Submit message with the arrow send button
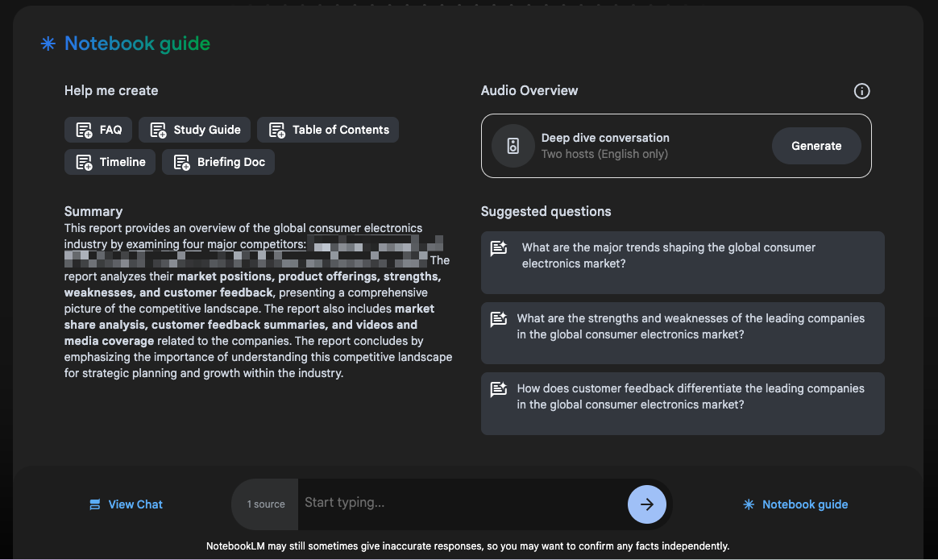 [646, 504]
